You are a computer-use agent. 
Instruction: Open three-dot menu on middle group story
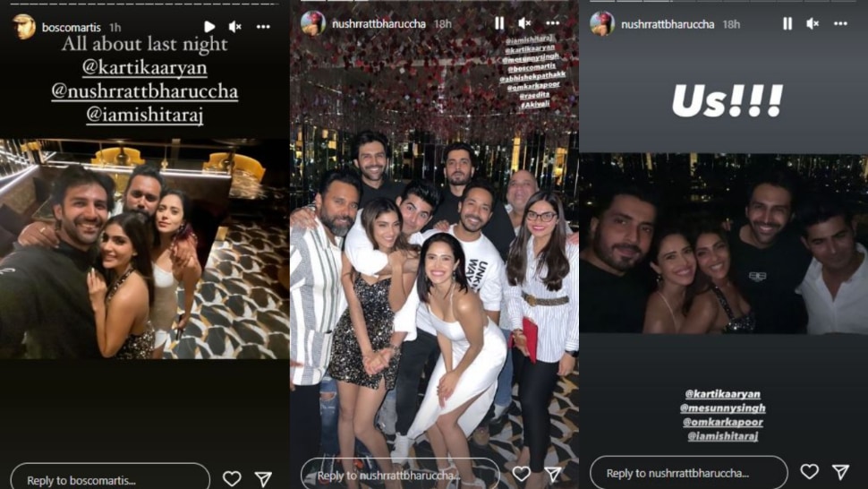coord(552,23)
